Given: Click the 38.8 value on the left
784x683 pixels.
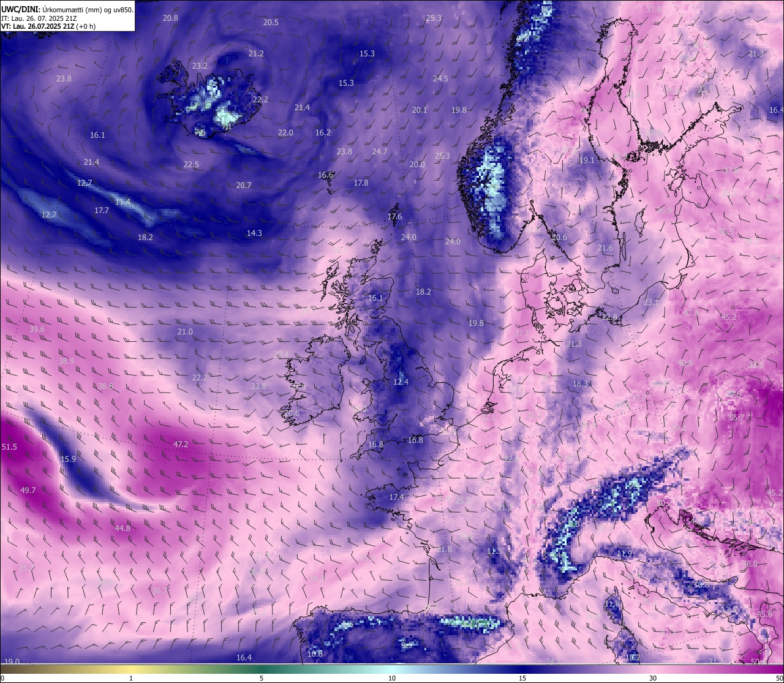Looking at the screenshot, I should tap(105, 386).
